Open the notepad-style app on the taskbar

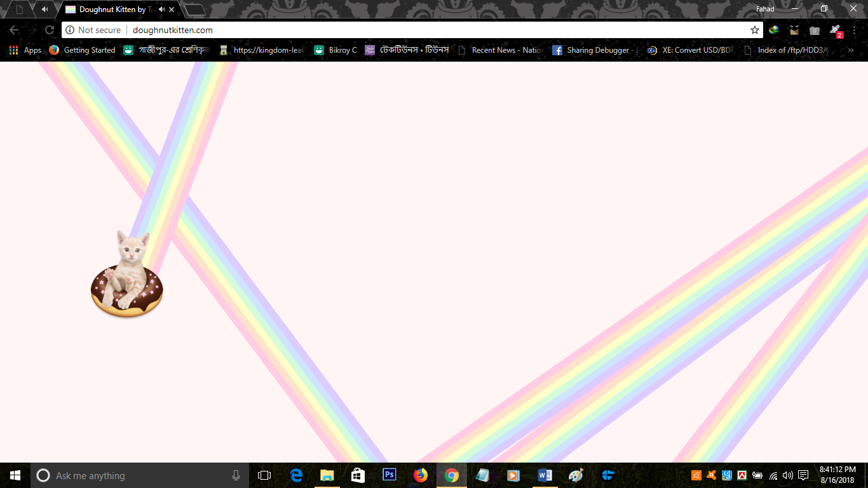[x=483, y=475]
